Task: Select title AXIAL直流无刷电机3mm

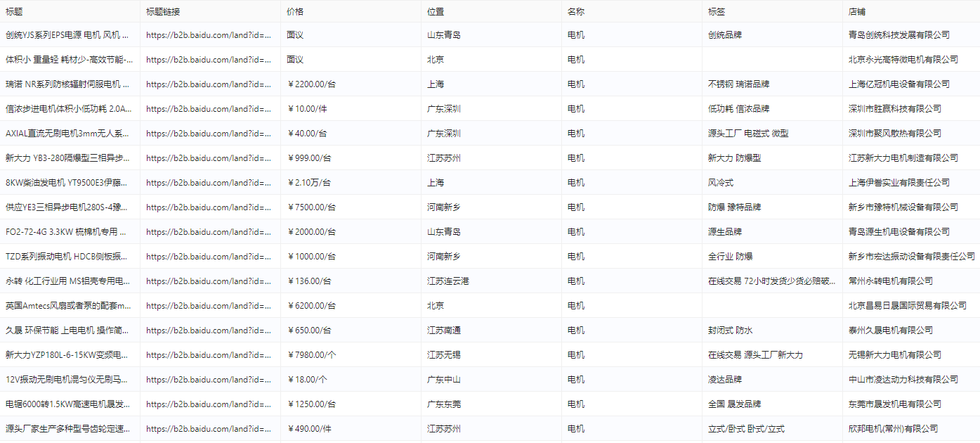Action: click(67, 134)
